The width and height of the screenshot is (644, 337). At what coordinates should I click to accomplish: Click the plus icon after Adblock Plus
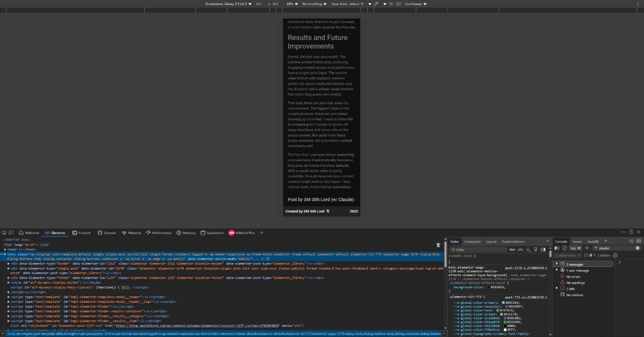pyautogui.click(x=262, y=233)
